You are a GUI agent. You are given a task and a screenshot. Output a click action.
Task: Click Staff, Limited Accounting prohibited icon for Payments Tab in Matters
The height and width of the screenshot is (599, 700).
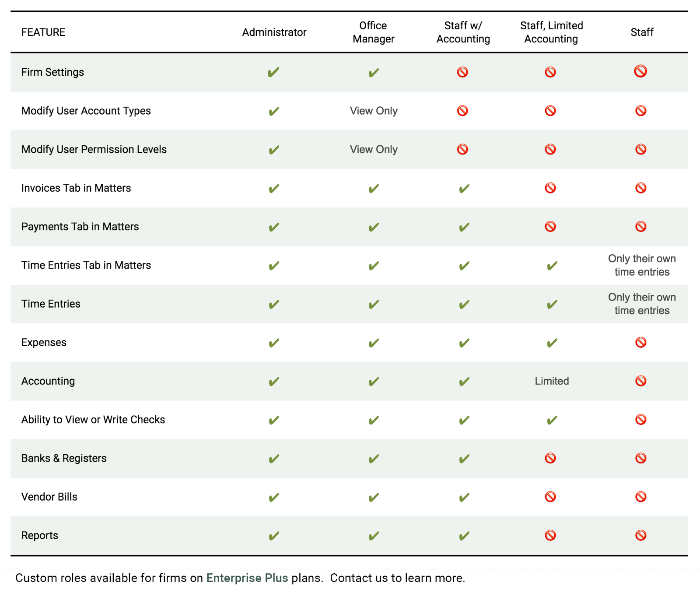(550, 226)
